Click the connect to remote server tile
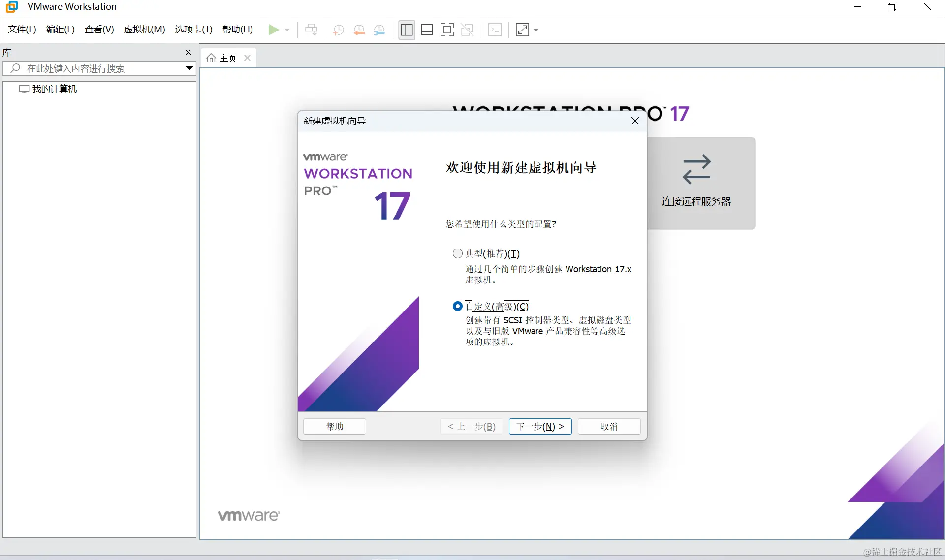The height and width of the screenshot is (560, 945). click(x=696, y=183)
